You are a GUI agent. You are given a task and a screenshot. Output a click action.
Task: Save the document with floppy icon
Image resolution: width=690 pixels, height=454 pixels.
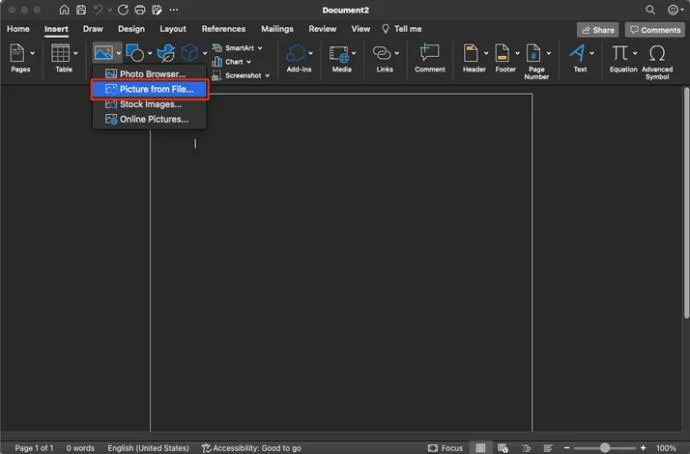click(x=81, y=10)
